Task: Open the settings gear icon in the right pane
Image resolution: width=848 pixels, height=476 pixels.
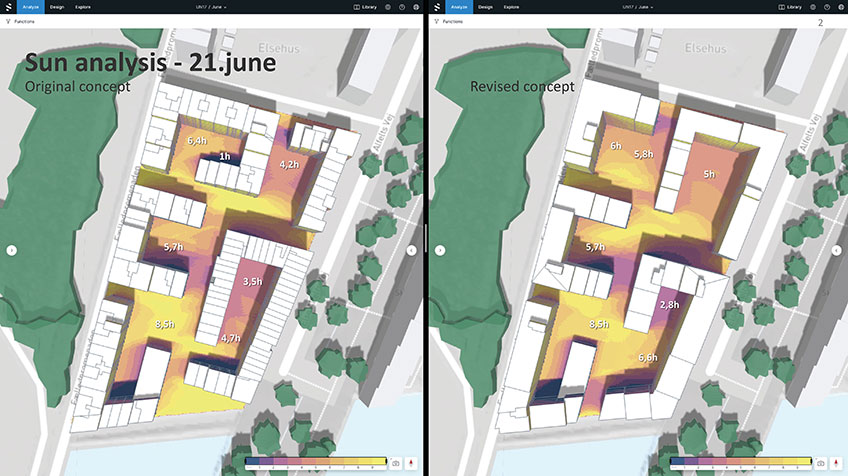Action: [812, 7]
